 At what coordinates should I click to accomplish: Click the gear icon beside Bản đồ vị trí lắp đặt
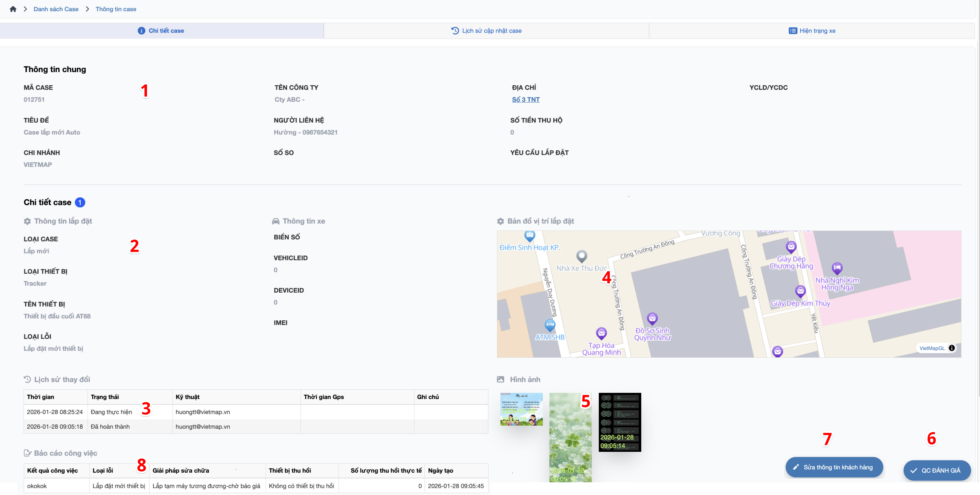[x=501, y=221]
